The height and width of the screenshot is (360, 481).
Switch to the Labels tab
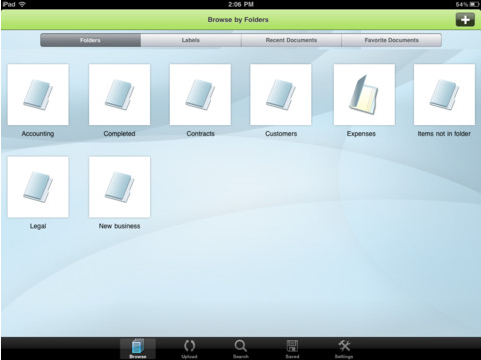[x=191, y=40]
